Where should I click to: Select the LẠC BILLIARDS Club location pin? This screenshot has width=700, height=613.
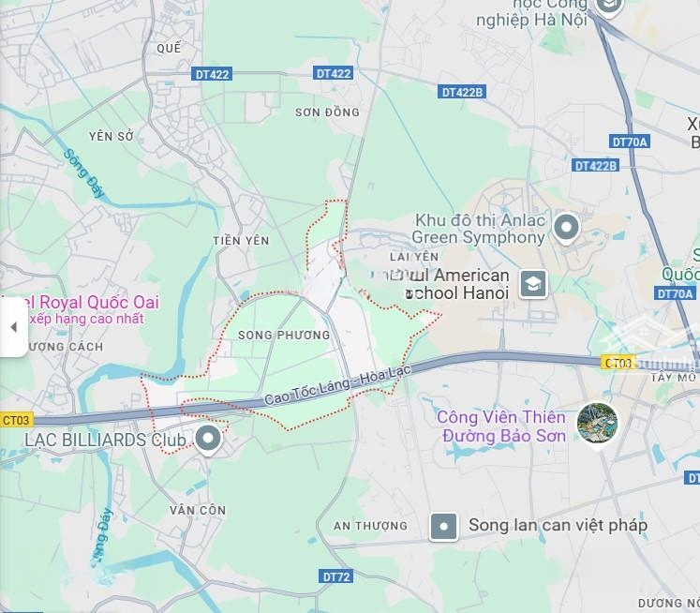click(208, 440)
